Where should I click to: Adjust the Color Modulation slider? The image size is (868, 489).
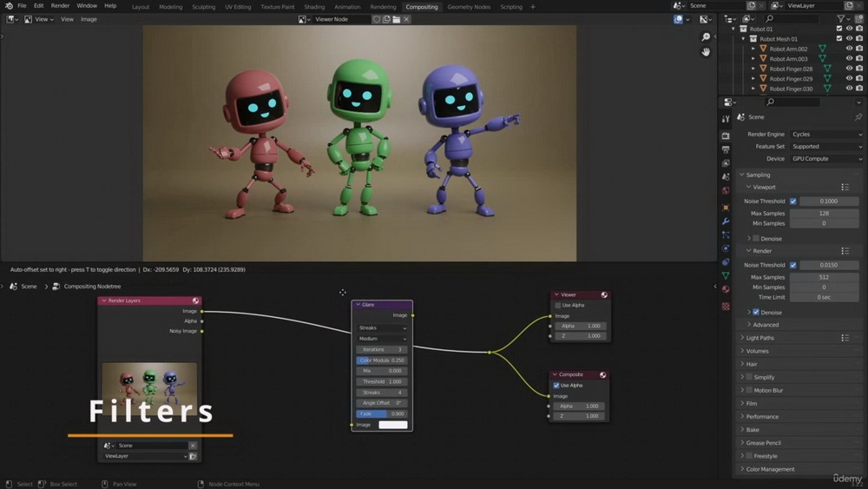(x=382, y=360)
